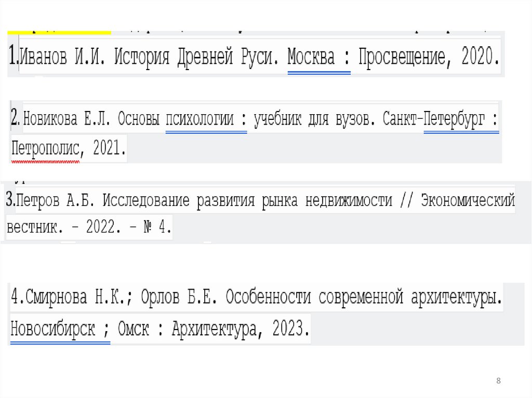Click the author 'Новикова Е.Л.'
This screenshot has width=532, height=398.
[67, 119]
